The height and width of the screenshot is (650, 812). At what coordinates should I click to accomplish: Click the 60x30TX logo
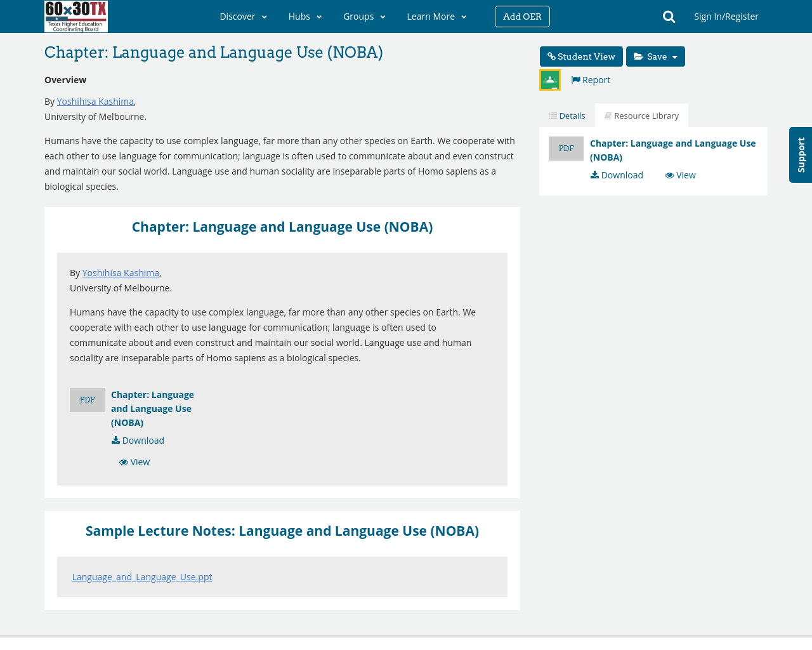pyautogui.click(x=76, y=16)
